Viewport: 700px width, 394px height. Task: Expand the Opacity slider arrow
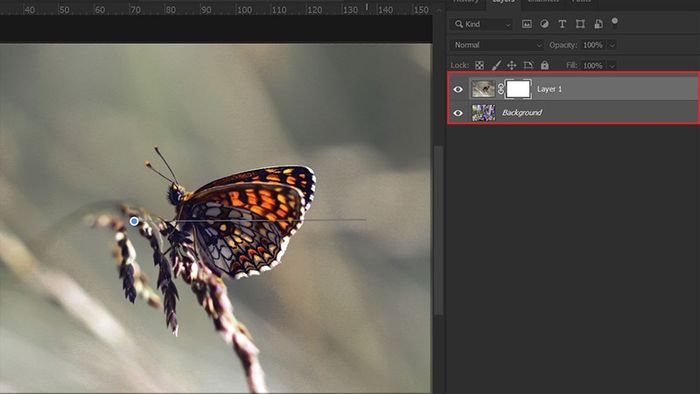[612, 45]
